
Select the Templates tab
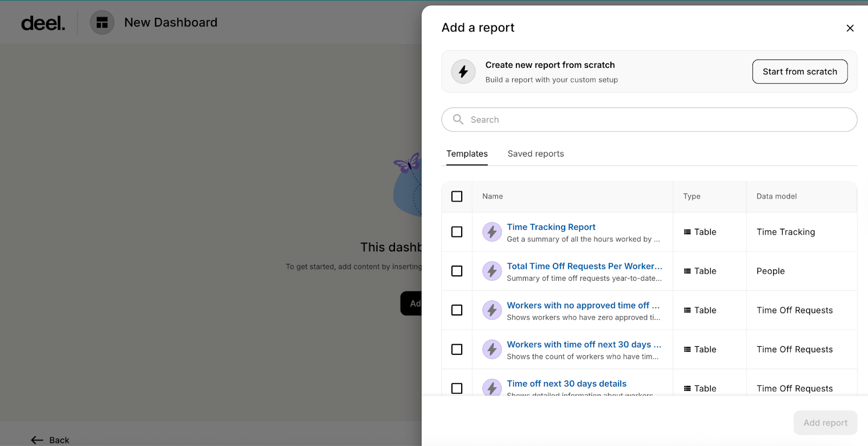(467, 154)
